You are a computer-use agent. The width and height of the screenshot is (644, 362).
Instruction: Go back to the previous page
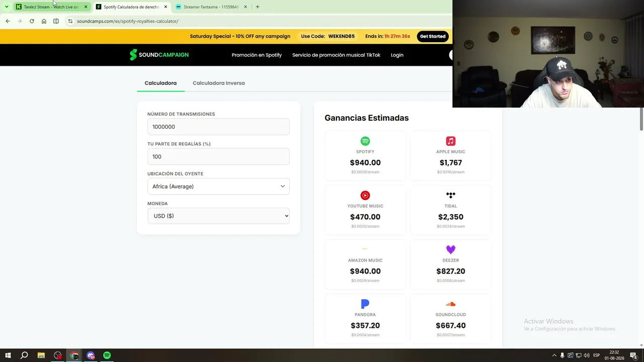pyautogui.click(x=8, y=21)
